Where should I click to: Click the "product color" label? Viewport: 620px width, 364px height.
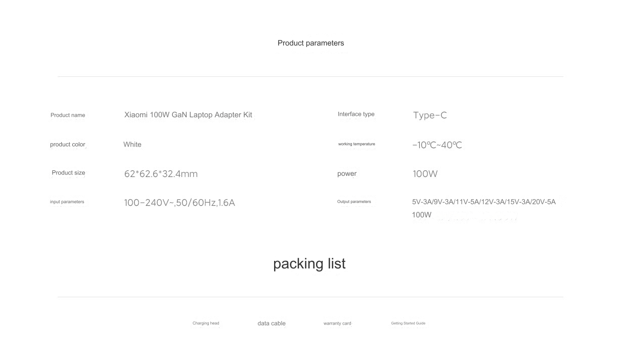pyautogui.click(x=68, y=145)
